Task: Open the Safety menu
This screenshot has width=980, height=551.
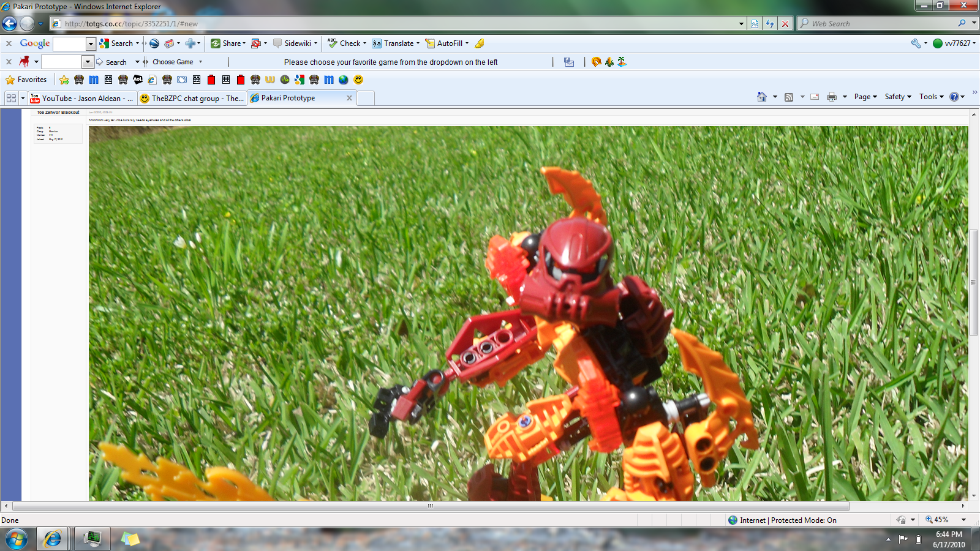Action: [x=898, y=97]
